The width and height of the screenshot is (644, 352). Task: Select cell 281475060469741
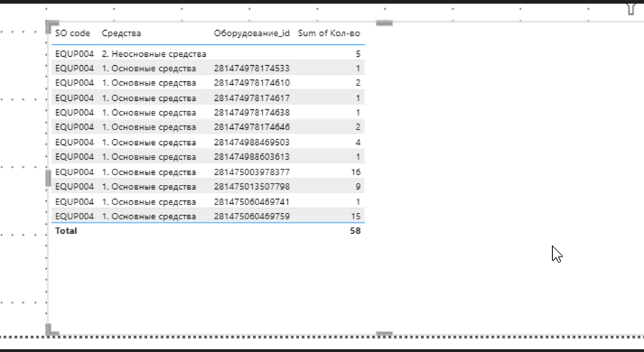pos(251,202)
